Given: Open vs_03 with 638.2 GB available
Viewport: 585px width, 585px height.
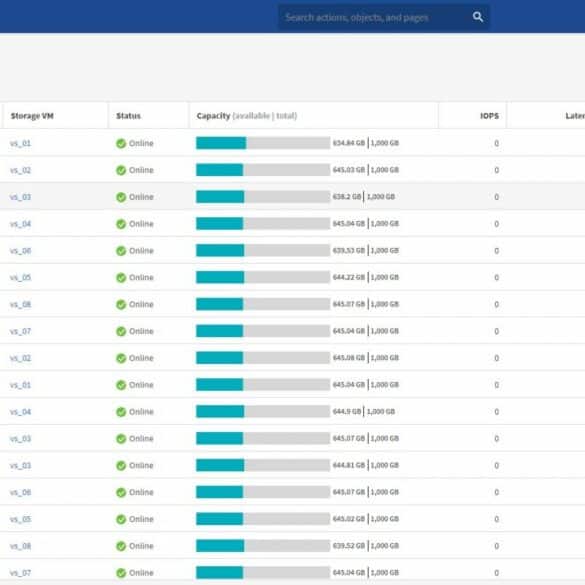Looking at the screenshot, I should (21, 197).
